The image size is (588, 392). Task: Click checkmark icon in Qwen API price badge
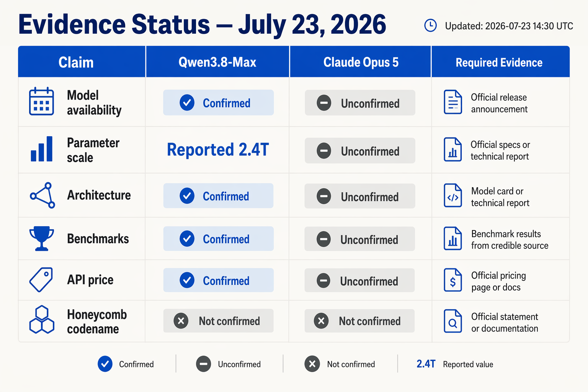tap(187, 280)
